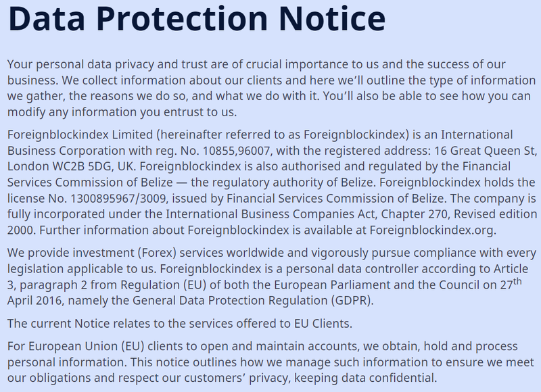Click the General Data Protection Regulation text

[x=230, y=301]
